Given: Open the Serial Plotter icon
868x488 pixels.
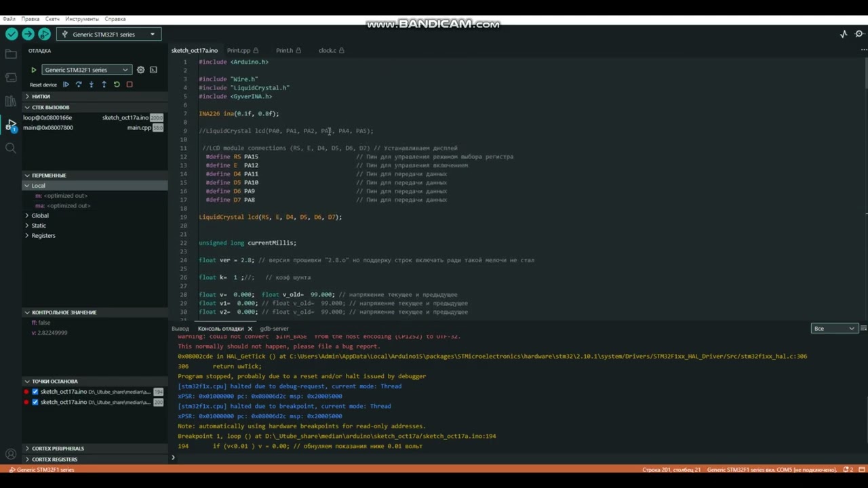Looking at the screenshot, I should pyautogui.click(x=844, y=34).
